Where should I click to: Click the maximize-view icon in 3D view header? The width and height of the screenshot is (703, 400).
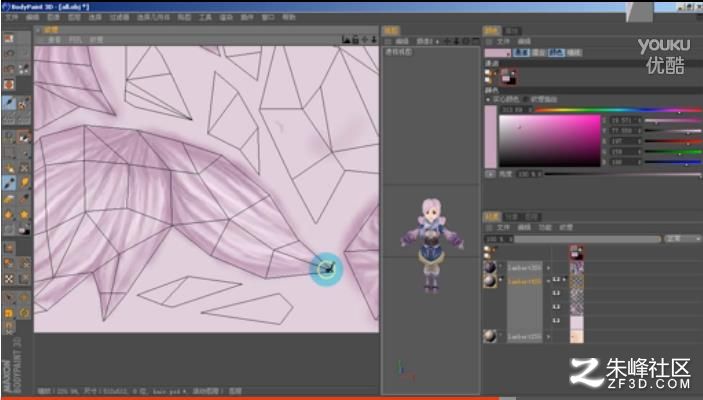click(475, 41)
